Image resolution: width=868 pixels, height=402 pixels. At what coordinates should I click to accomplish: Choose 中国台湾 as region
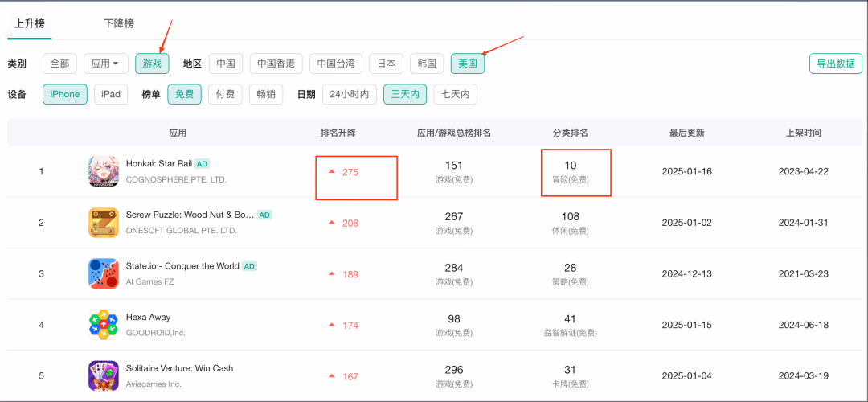(336, 64)
